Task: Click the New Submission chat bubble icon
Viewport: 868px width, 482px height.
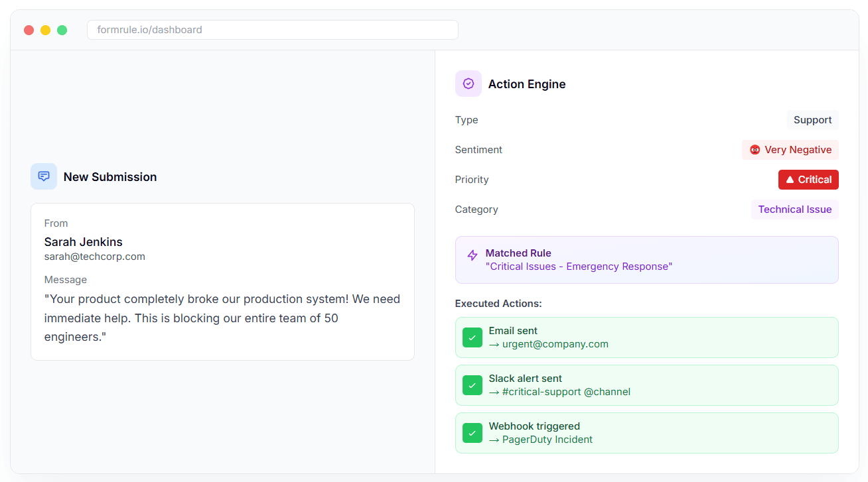Action: click(44, 176)
